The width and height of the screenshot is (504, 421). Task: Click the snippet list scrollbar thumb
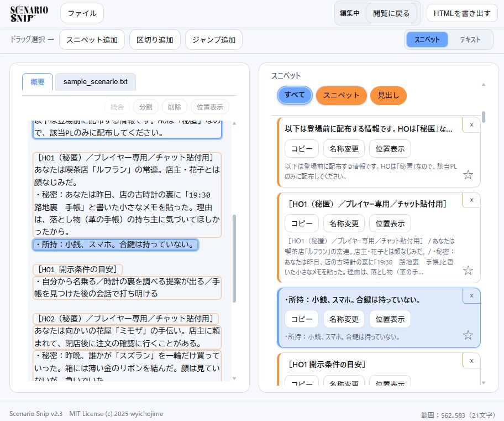point(484,117)
